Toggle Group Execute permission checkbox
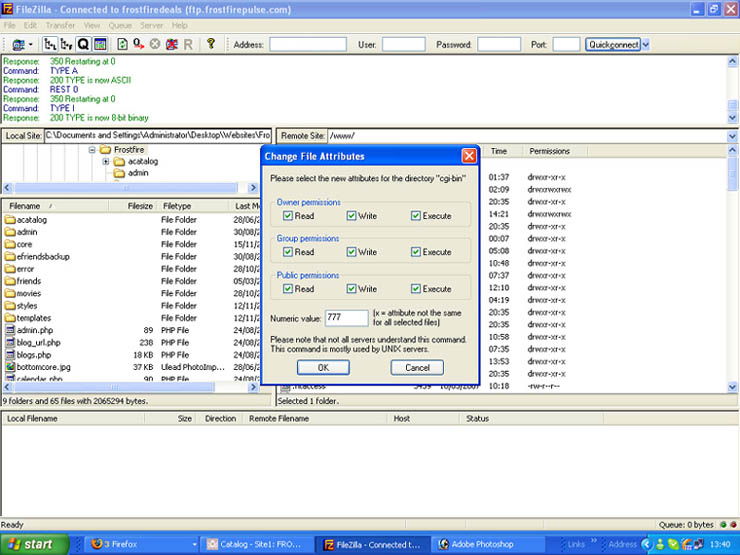The width and height of the screenshot is (740, 555). click(x=415, y=252)
